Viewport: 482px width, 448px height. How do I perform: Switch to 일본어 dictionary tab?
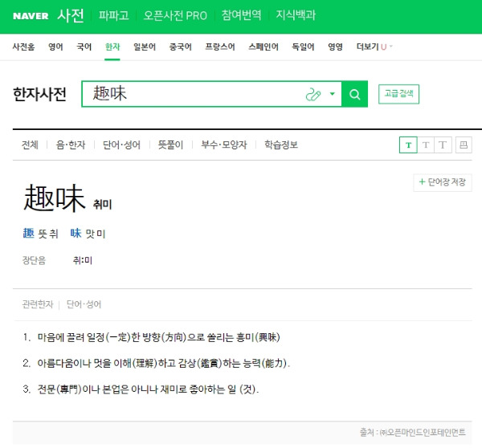point(145,47)
